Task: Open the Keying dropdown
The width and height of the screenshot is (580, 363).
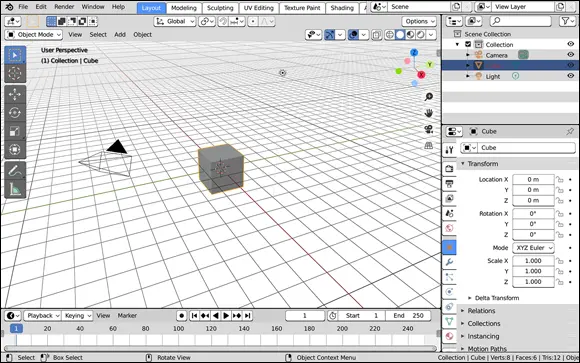Action: [x=77, y=316]
